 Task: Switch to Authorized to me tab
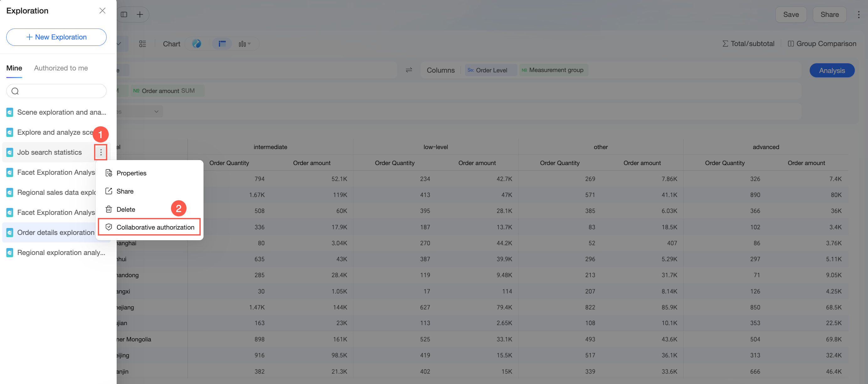click(61, 68)
